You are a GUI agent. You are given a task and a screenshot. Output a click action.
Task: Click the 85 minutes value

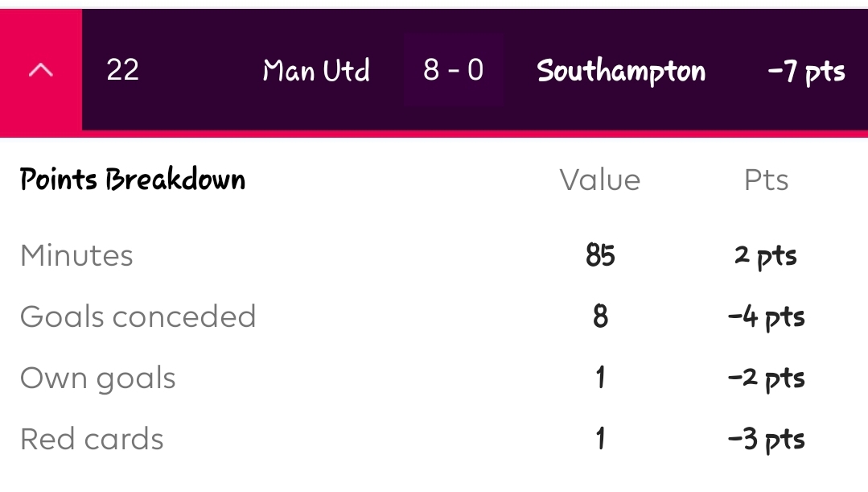coord(600,255)
